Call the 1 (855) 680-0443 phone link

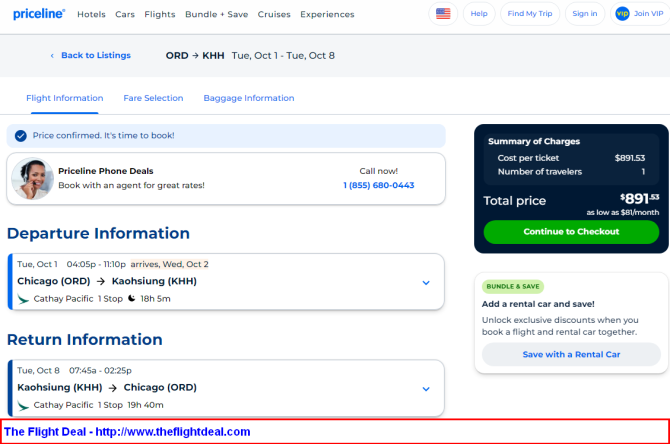coord(378,185)
